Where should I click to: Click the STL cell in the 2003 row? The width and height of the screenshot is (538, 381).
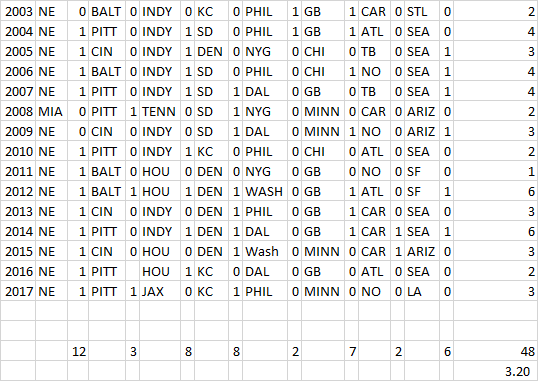coord(422,12)
